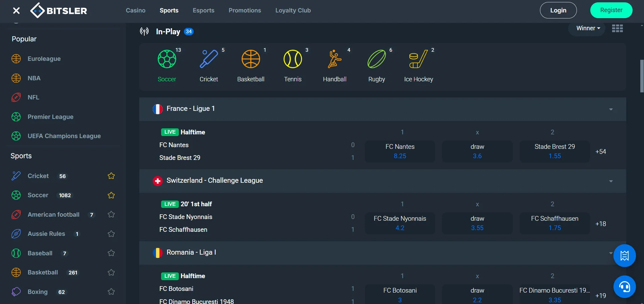This screenshot has width=644, height=304.
Task: Favorite Aussie Rules using its star
Action: point(111,234)
